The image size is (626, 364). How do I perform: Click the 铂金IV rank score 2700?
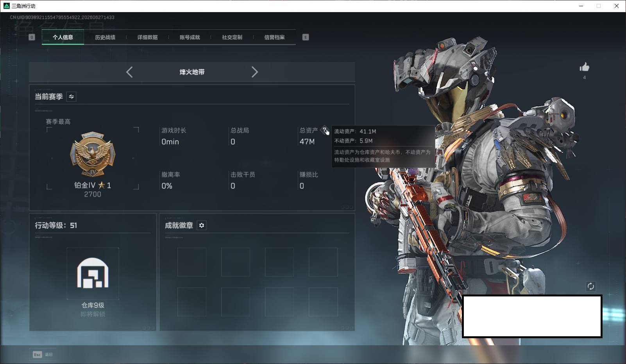(93, 194)
